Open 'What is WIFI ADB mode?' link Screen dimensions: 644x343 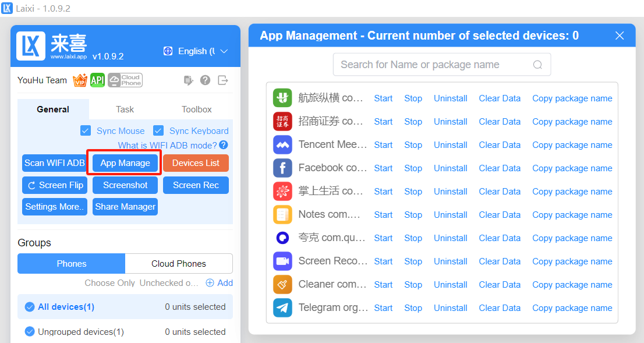pos(168,146)
